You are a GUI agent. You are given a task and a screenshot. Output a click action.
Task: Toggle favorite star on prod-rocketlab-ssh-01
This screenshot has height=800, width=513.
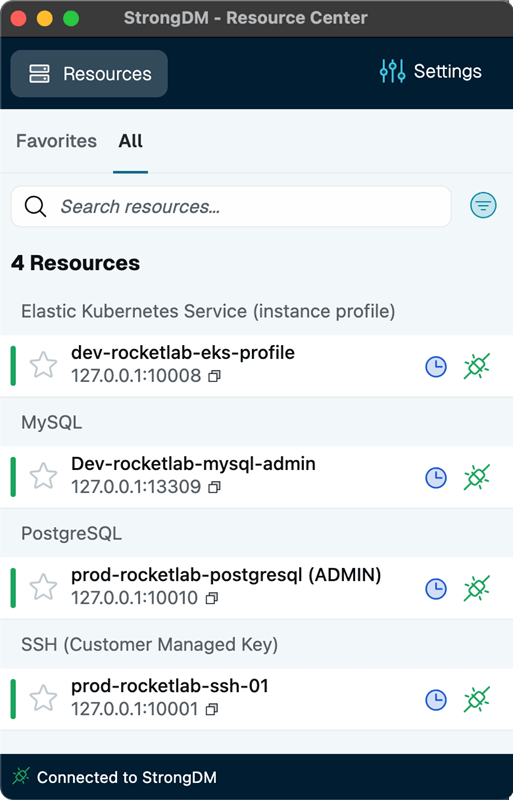point(43,698)
